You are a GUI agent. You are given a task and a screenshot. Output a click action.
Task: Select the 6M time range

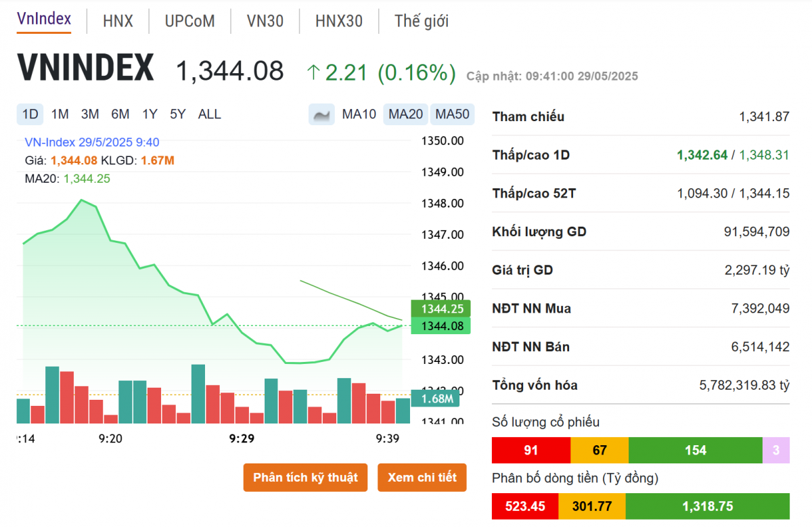pos(120,114)
